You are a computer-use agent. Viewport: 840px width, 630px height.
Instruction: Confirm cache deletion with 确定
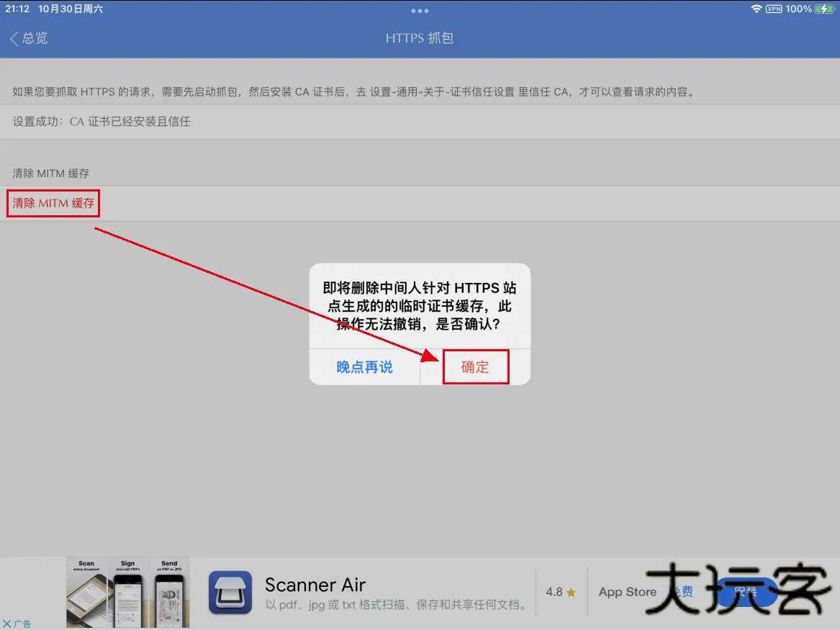coord(475,367)
